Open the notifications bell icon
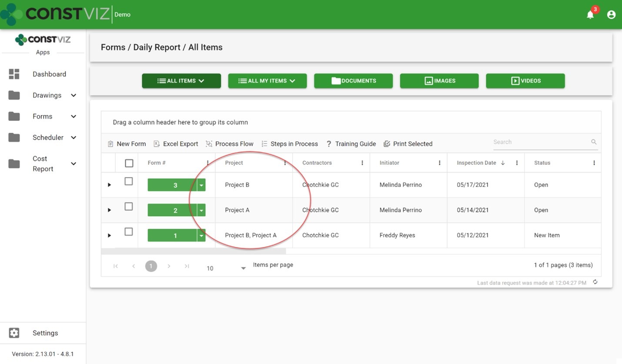Screen dimensions: 622x364 point(590,15)
